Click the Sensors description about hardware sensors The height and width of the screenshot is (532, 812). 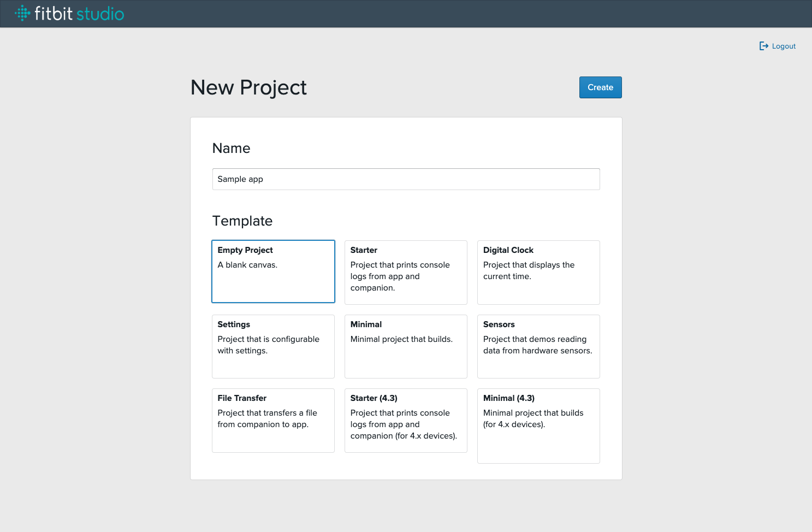(537, 345)
